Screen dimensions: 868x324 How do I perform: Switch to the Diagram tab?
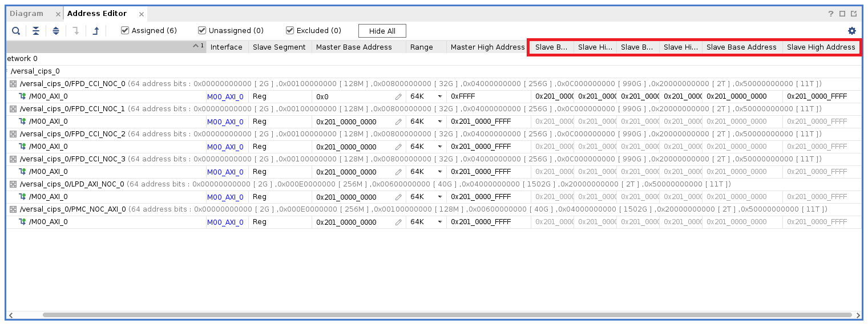(x=26, y=14)
